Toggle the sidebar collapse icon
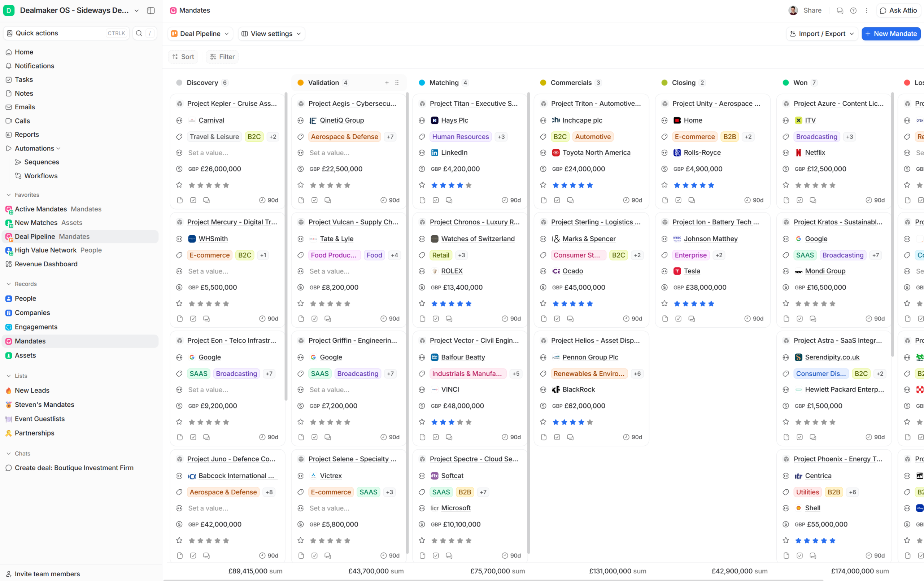 [x=151, y=10]
